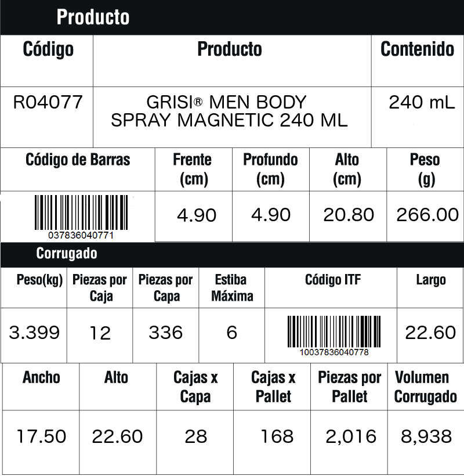Select the Cajas x Capa value 28
Image resolution: width=464 pixels, height=476 pixels.
[196, 437]
